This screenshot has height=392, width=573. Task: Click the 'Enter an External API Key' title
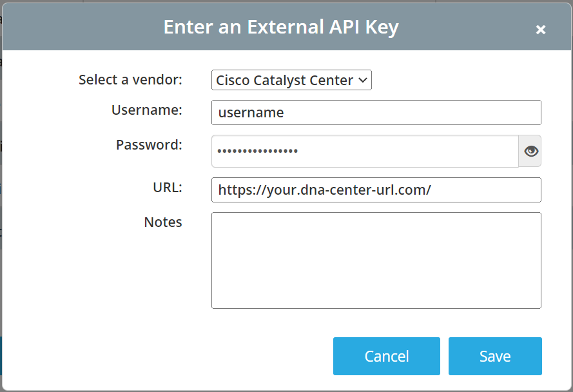pos(281,27)
